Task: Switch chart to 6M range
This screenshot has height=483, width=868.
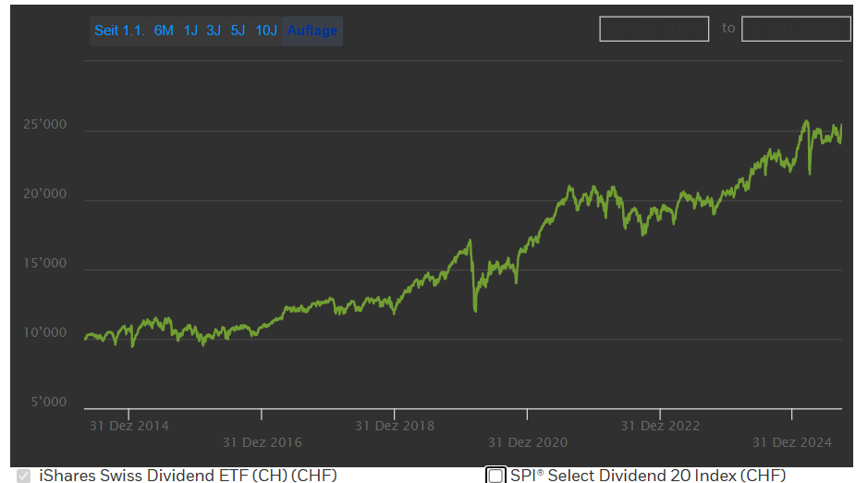Action: (164, 31)
